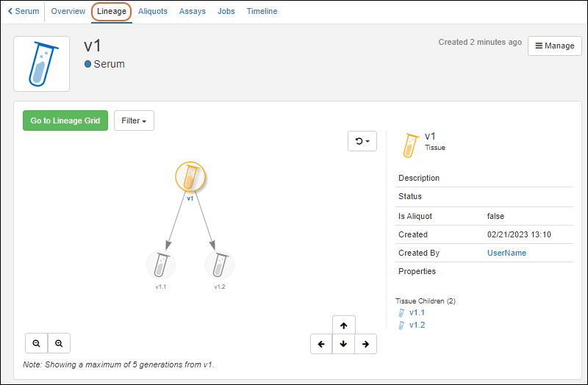
Task: Zoom in on the lineage graph
Action: click(59, 343)
